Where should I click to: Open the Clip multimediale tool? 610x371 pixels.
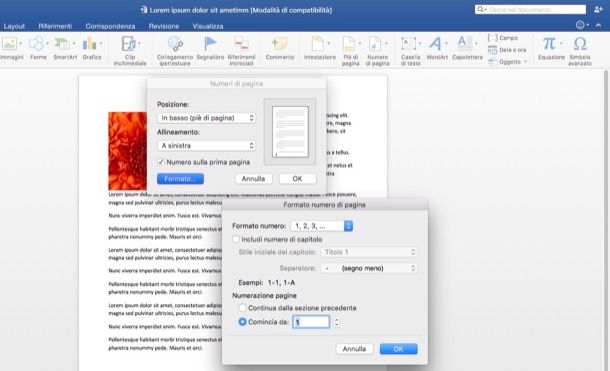[x=128, y=44]
